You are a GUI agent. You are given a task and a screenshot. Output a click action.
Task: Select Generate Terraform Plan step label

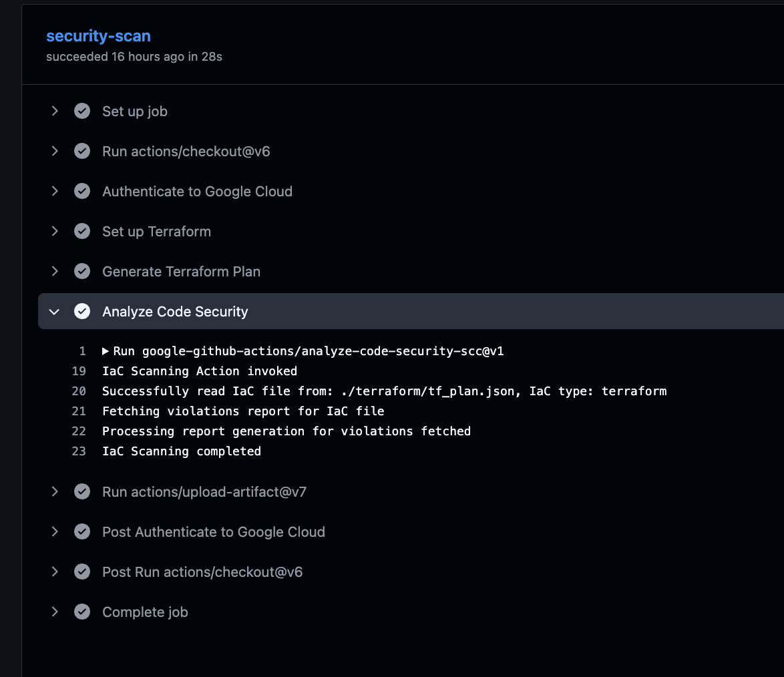[181, 272]
